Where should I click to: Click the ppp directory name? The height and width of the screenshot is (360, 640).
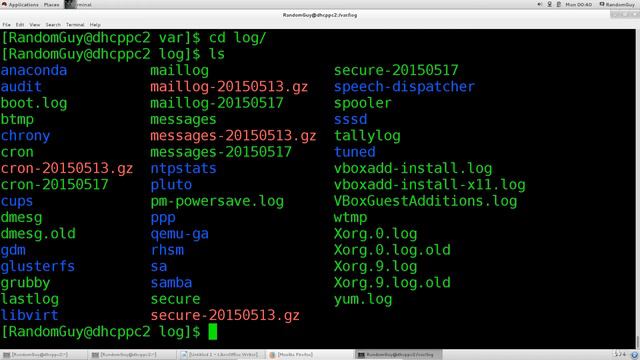coord(163,218)
